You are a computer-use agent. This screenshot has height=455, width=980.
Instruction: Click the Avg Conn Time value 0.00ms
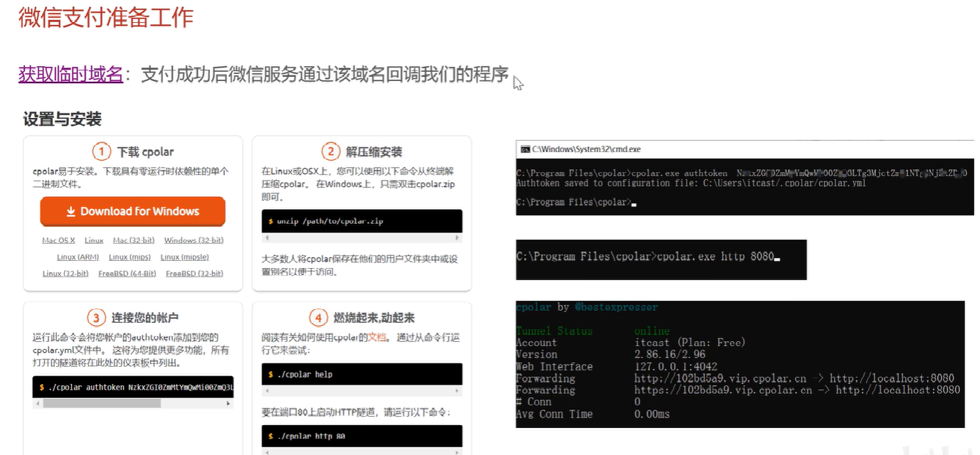652,414
